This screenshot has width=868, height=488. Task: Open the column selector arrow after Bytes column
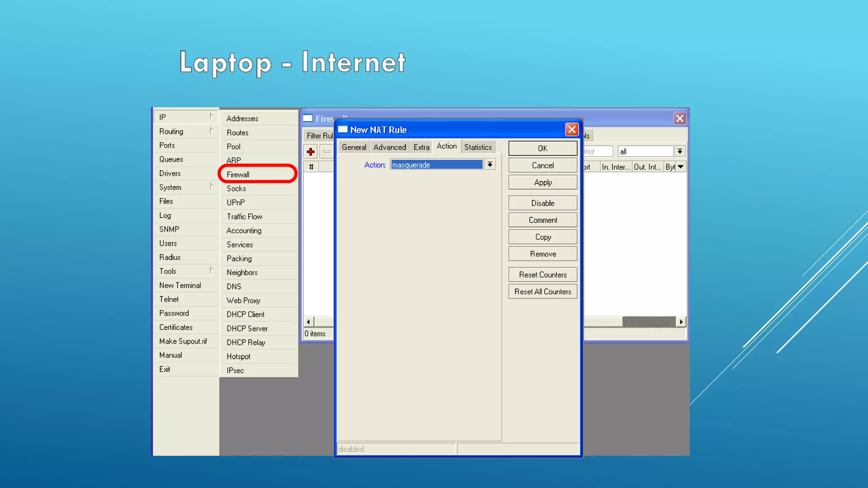click(681, 167)
